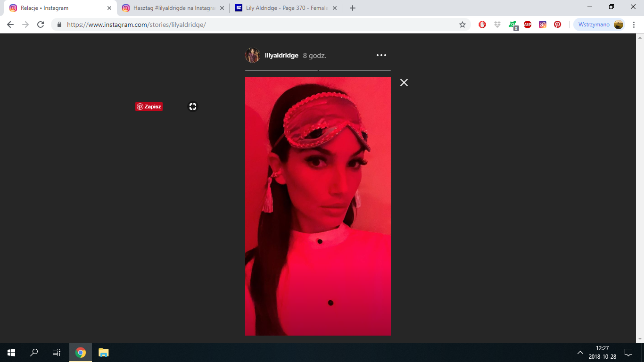Screen dimensions: 644x362
Task: Go forward to next page
Action: (25, 25)
